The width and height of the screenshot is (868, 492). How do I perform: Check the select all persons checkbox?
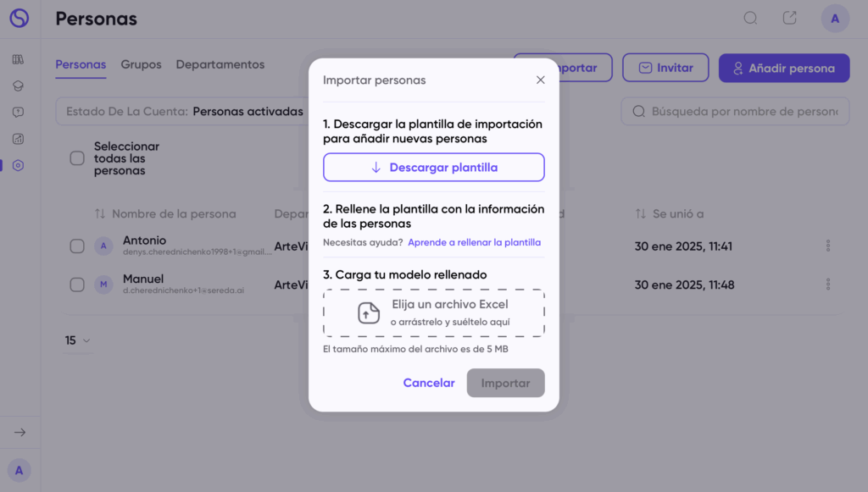click(x=77, y=158)
